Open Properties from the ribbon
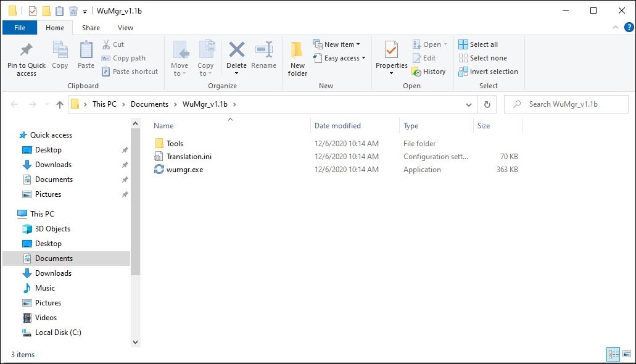The height and width of the screenshot is (364, 636). pos(391,51)
